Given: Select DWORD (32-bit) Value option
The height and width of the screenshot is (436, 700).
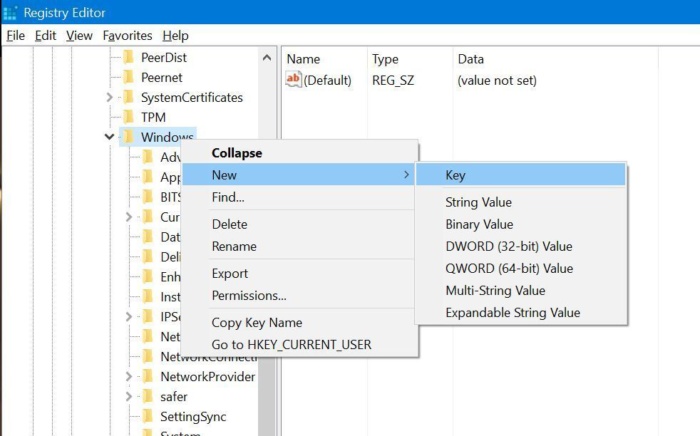Looking at the screenshot, I should pyautogui.click(x=508, y=246).
